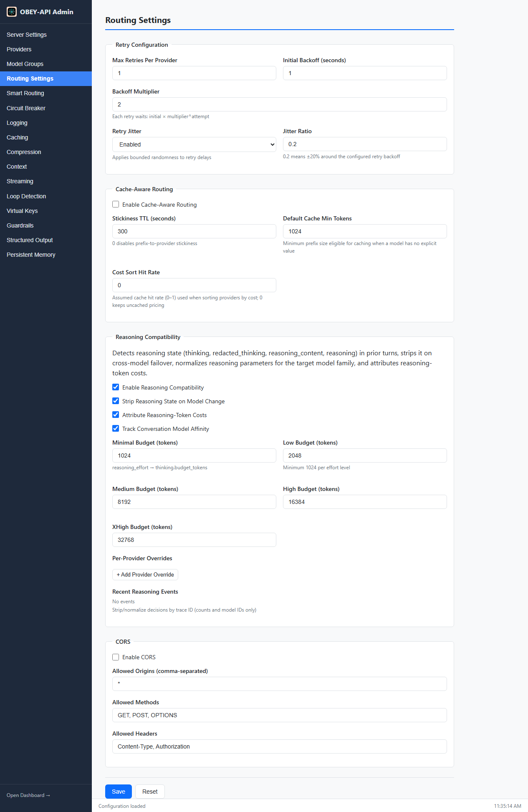528x812 pixels.
Task: Open Smart Routing section
Action: [x=46, y=93]
